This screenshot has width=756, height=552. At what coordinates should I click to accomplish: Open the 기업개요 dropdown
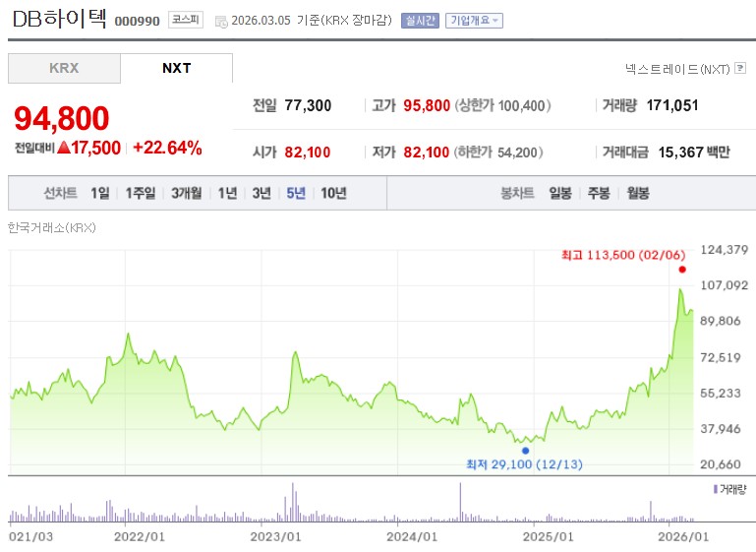(x=474, y=21)
